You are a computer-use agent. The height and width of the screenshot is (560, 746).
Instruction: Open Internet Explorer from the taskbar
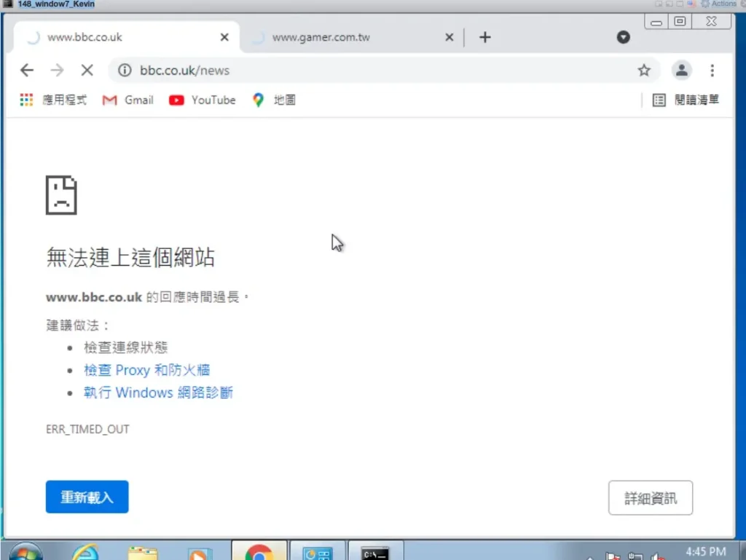pyautogui.click(x=85, y=552)
